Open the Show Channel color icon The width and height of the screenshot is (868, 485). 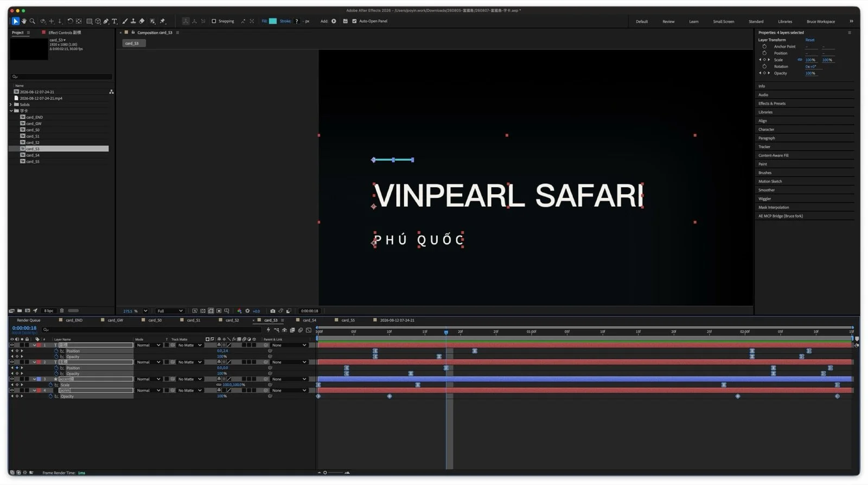[x=239, y=311]
